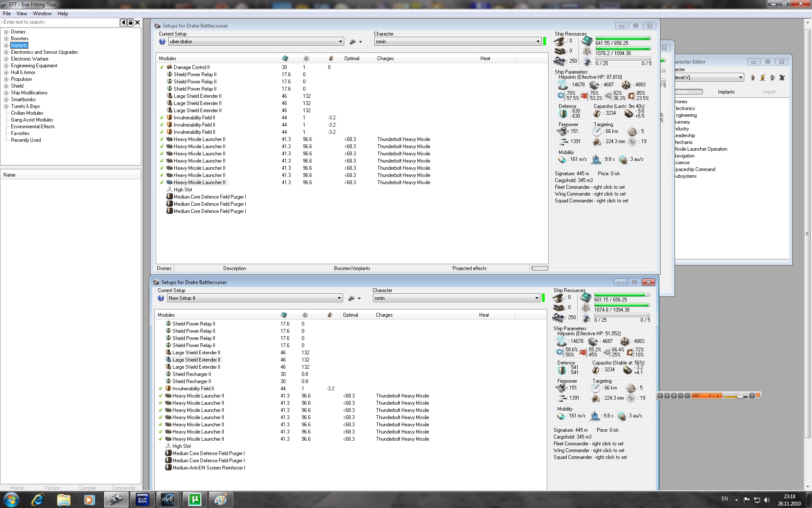
Task: Click the module search text field
Action: [59, 22]
